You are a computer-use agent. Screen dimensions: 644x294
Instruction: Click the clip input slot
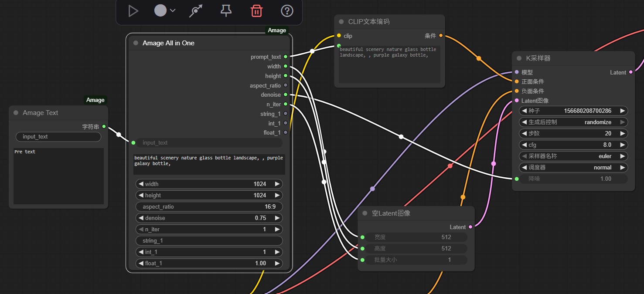click(339, 36)
